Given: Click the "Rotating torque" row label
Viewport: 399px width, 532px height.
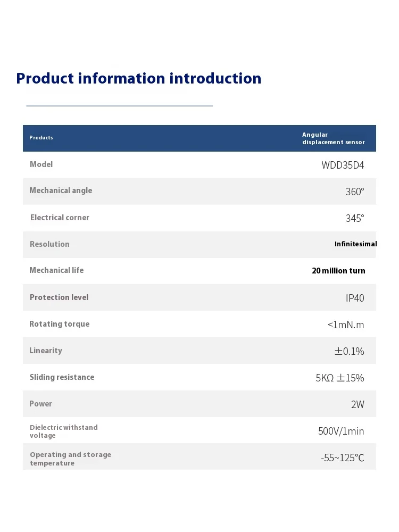Looking at the screenshot, I should coord(59,324).
